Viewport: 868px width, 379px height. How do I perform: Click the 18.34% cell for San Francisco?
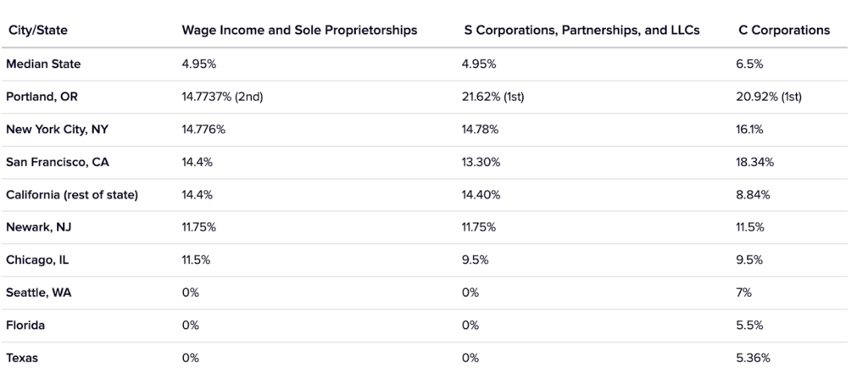click(x=757, y=162)
